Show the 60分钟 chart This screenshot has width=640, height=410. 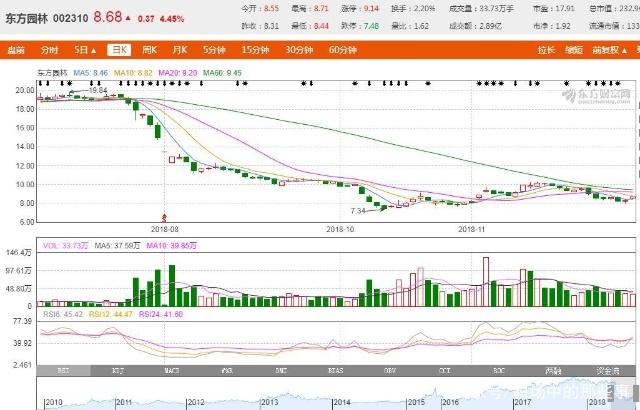[x=343, y=50]
